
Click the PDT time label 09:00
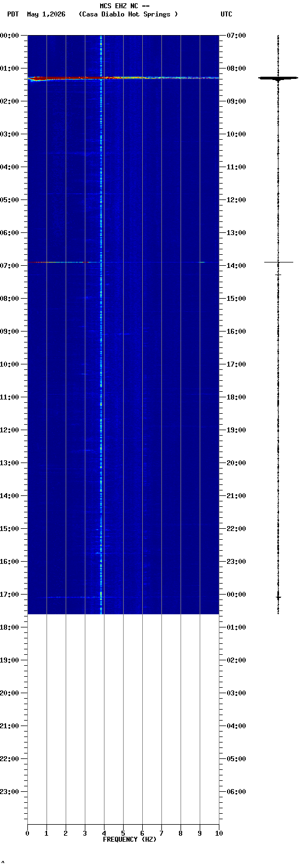[9, 332]
